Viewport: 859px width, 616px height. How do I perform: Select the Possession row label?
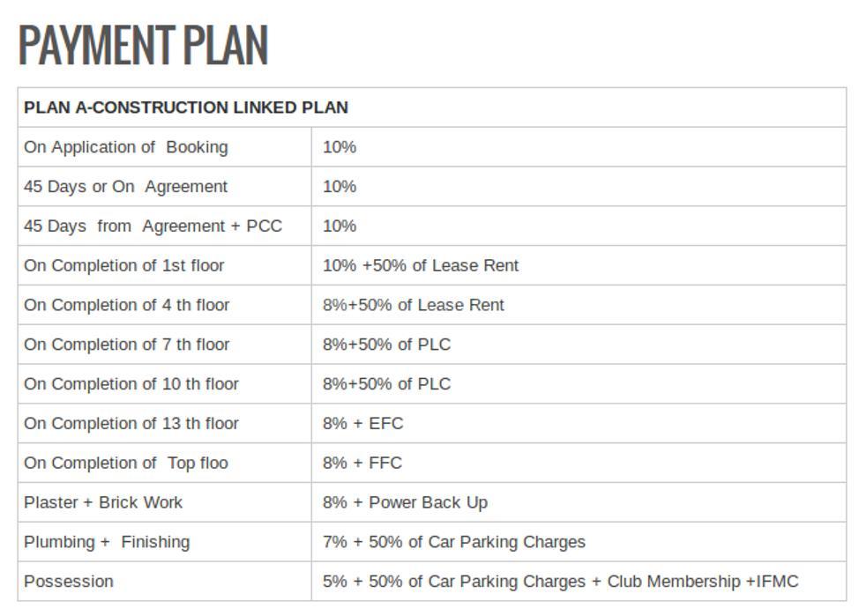click(x=69, y=582)
